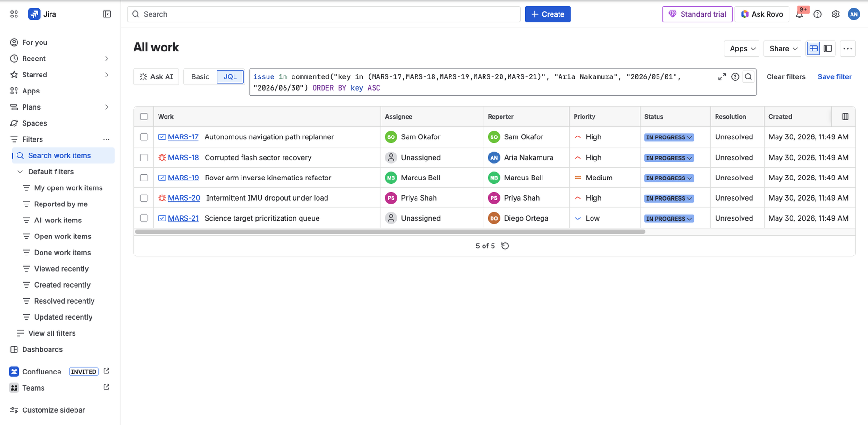Select My open work items filter
This screenshot has height=425, width=868.
pos(68,188)
